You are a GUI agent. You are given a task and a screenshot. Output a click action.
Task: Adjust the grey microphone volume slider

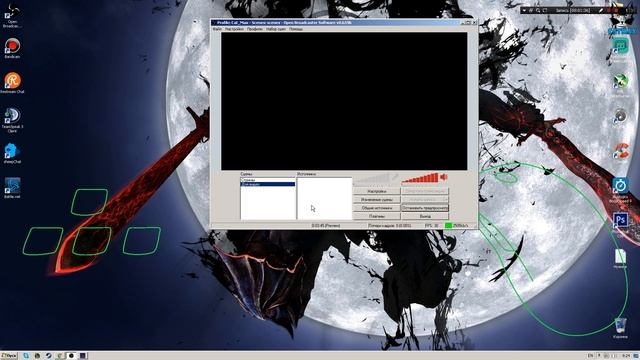click(372, 178)
